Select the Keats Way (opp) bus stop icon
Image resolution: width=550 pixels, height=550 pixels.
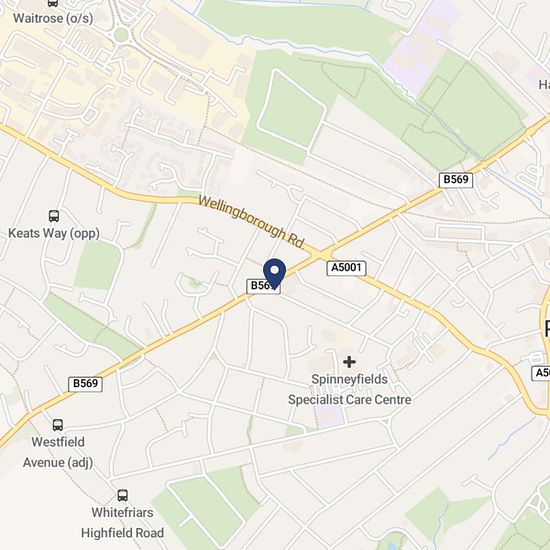tap(54, 216)
